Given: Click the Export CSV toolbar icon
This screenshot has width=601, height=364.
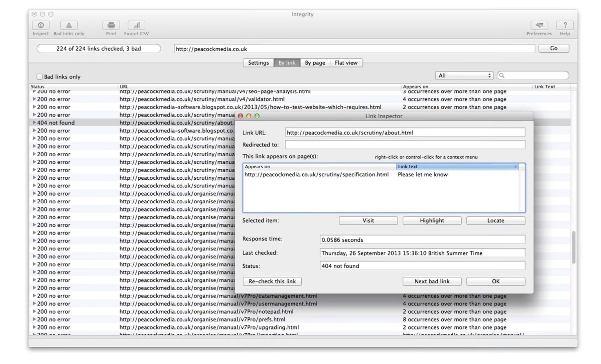Looking at the screenshot, I should 136,26.
